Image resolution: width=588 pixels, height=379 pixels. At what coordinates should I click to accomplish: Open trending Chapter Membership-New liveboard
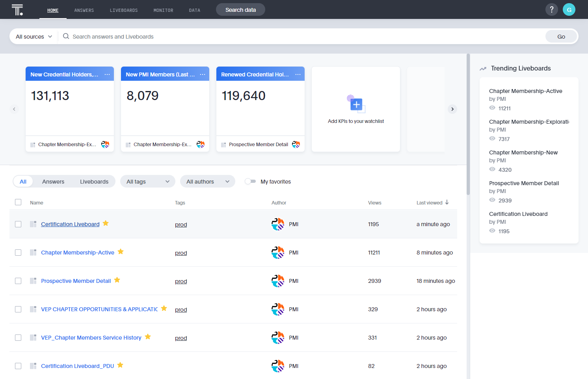523,152
